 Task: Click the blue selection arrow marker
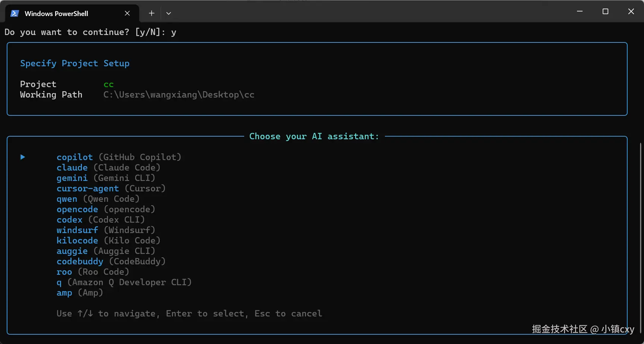pyautogui.click(x=23, y=157)
